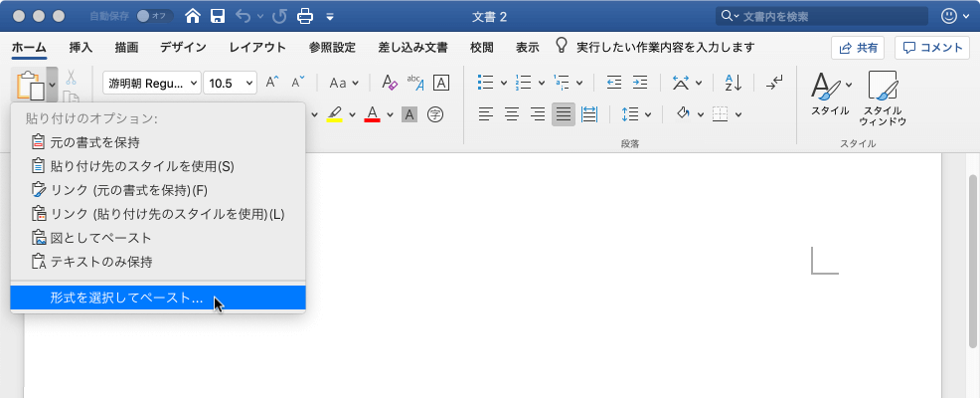Image resolution: width=980 pixels, height=398 pixels.
Task: Click the コメント button
Action: pyautogui.click(x=933, y=48)
